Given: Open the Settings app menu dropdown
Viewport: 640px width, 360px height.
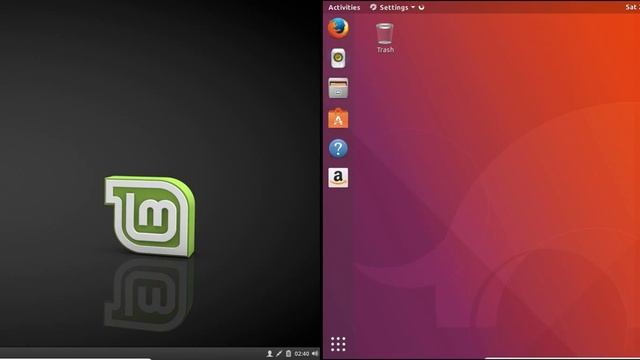Looking at the screenshot, I should point(392,7).
